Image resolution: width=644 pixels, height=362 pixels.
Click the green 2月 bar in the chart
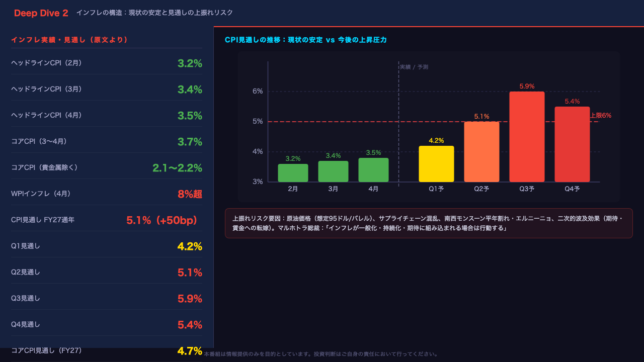[x=293, y=173]
